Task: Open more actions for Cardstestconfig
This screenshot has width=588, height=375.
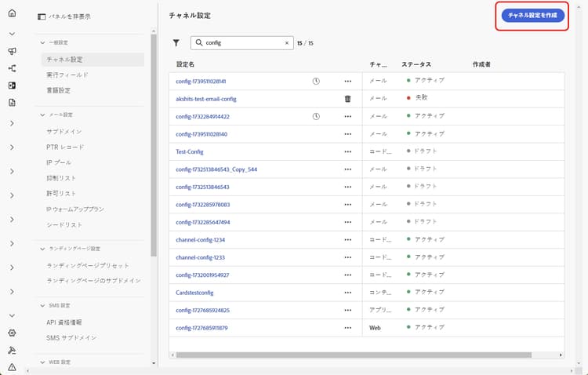Action: click(347, 293)
